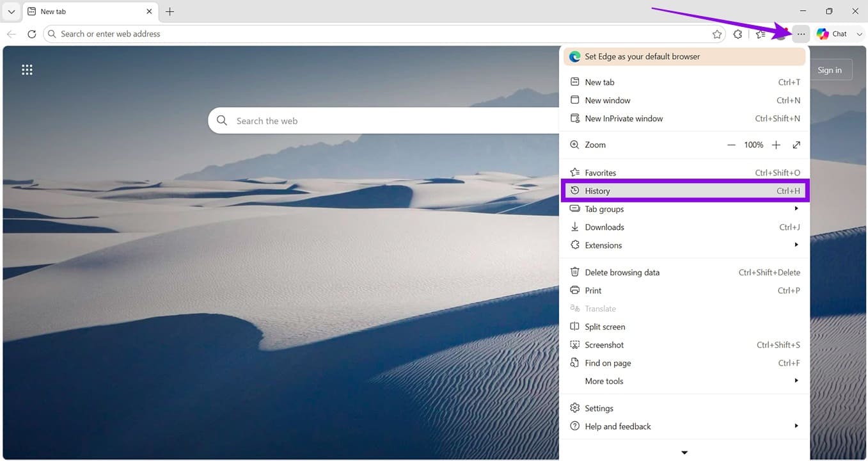Open Favorites from the menu
Viewport: 868px width, 461px height.
(684, 173)
